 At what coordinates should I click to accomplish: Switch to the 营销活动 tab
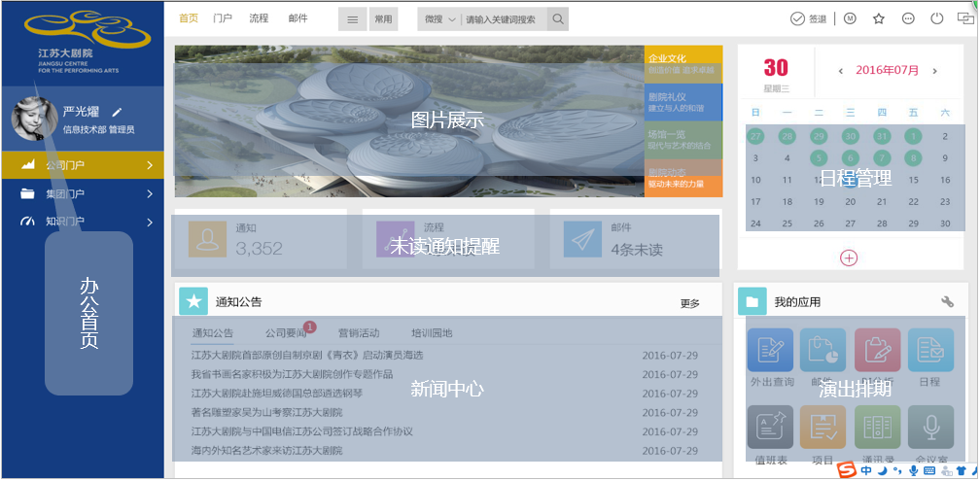pos(359,333)
